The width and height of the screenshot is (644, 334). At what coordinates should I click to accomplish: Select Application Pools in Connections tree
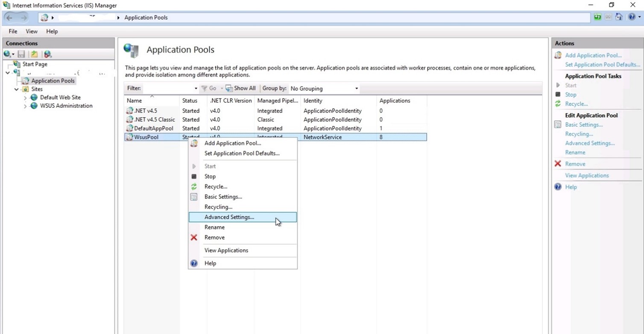53,81
